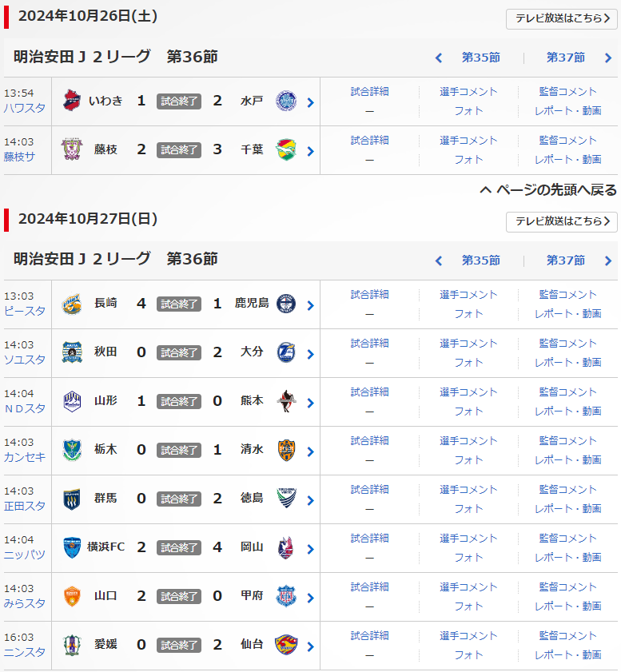Expand the Ehime vs Sendai match arrow
Viewport: 621px width, 672px height.
[x=310, y=646]
